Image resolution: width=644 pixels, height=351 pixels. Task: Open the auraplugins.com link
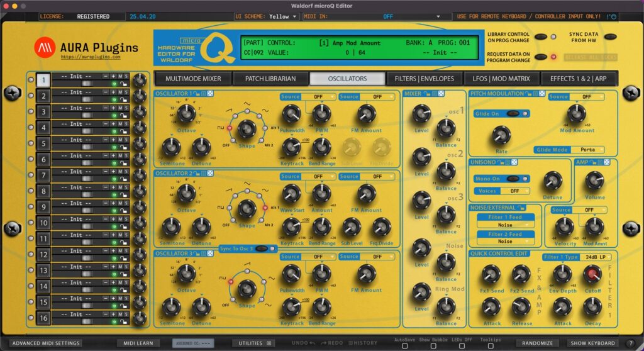[91, 57]
